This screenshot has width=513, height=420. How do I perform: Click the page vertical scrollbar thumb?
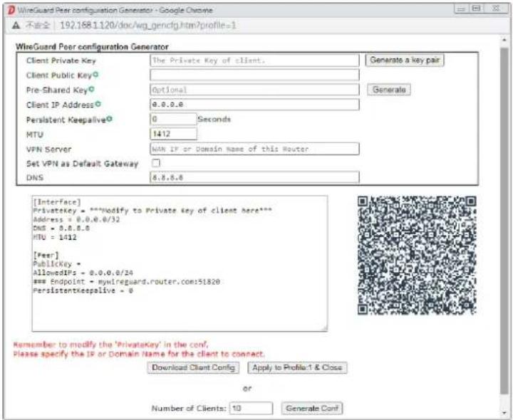click(504, 221)
